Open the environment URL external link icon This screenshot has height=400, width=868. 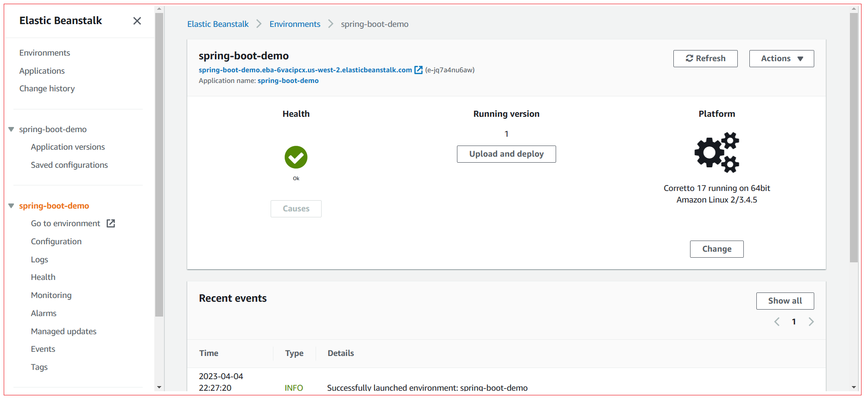coord(418,70)
